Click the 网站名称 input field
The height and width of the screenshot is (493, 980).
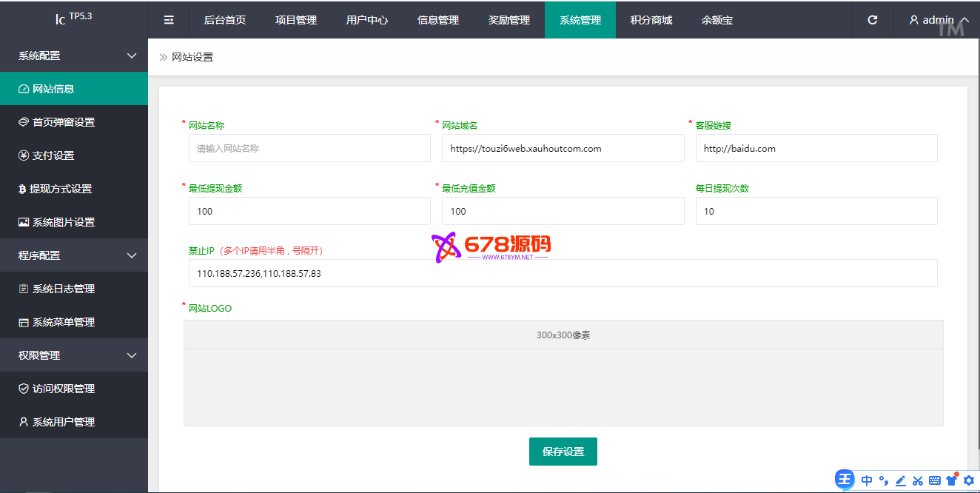pos(309,148)
